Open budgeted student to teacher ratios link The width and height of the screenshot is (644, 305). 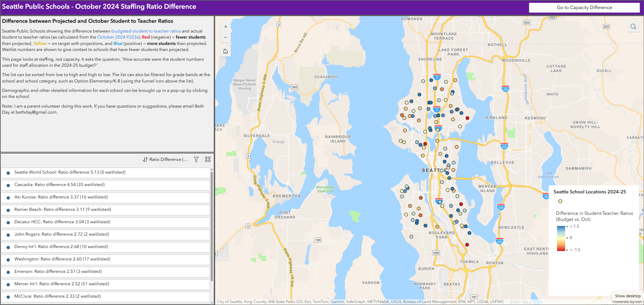click(x=146, y=31)
